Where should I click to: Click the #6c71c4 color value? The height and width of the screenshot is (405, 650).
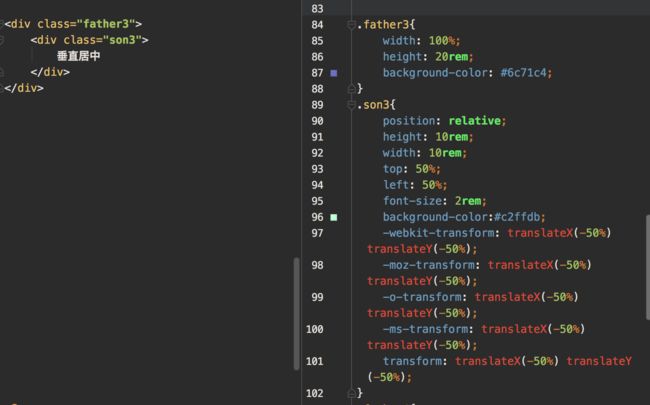tap(524, 73)
